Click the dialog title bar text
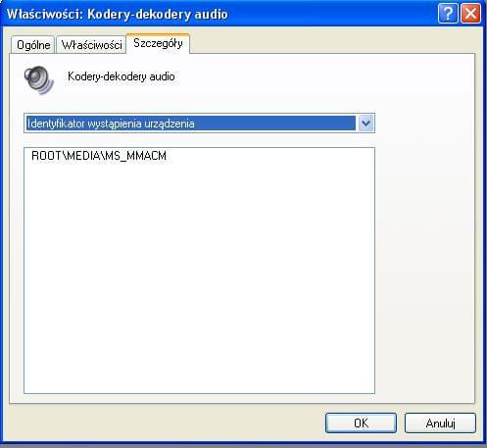Image resolution: width=487 pixels, height=448 pixels. coord(118,14)
